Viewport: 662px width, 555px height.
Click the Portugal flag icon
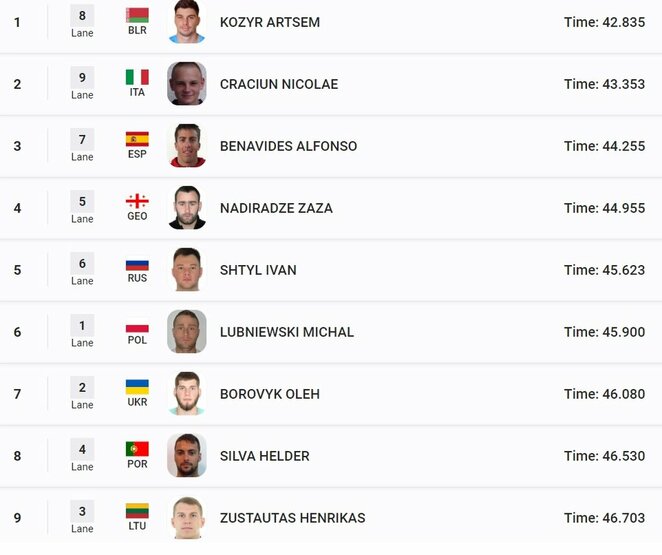[x=137, y=449]
